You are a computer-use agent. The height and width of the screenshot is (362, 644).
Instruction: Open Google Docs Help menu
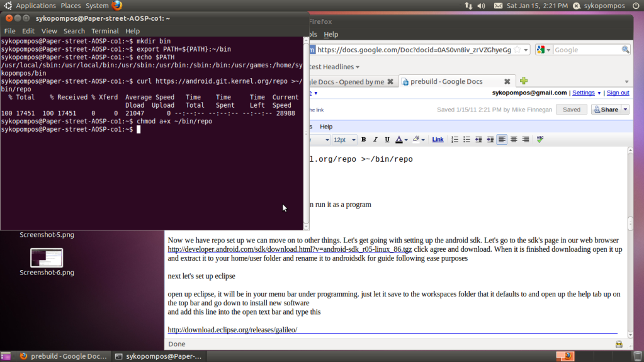point(326,127)
